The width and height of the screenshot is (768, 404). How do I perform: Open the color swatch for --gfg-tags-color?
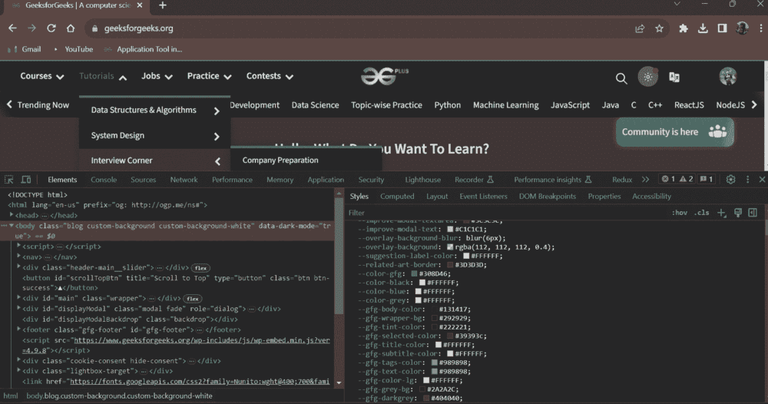pyautogui.click(x=434, y=363)
